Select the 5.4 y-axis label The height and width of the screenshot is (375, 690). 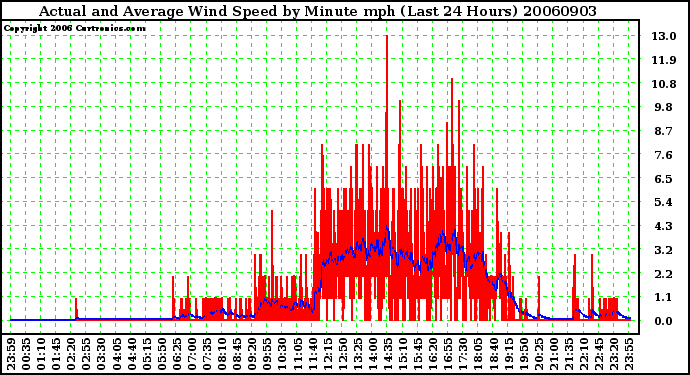pos(664,202)
